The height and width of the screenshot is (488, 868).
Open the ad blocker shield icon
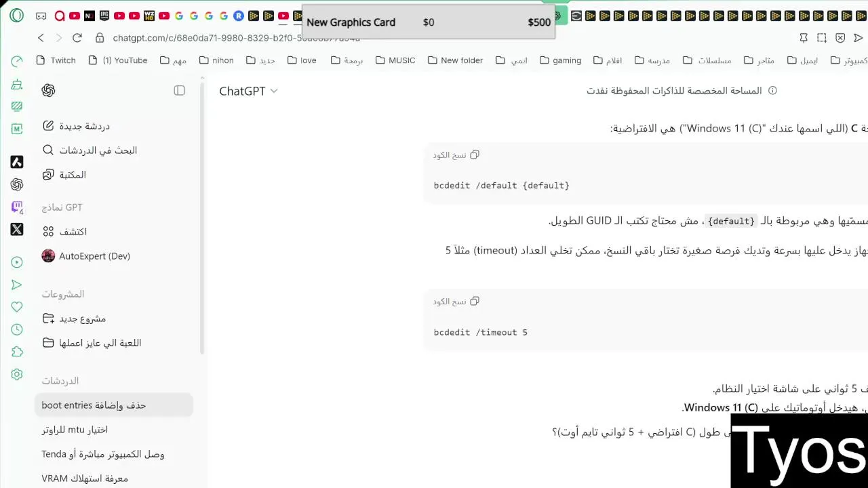coord(840,38)
